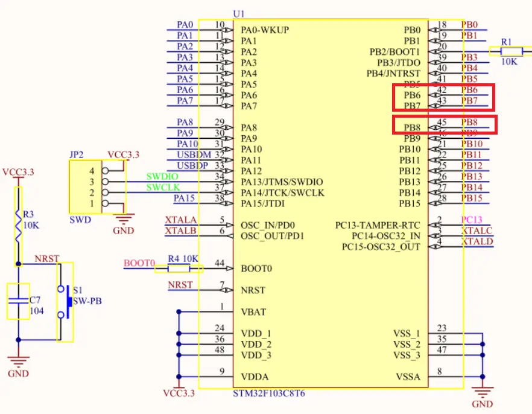Select the R1 10K resistor symbol
The height and width of the screenshot is (414, 532).
pyautogui.click(x=511, y=51)
